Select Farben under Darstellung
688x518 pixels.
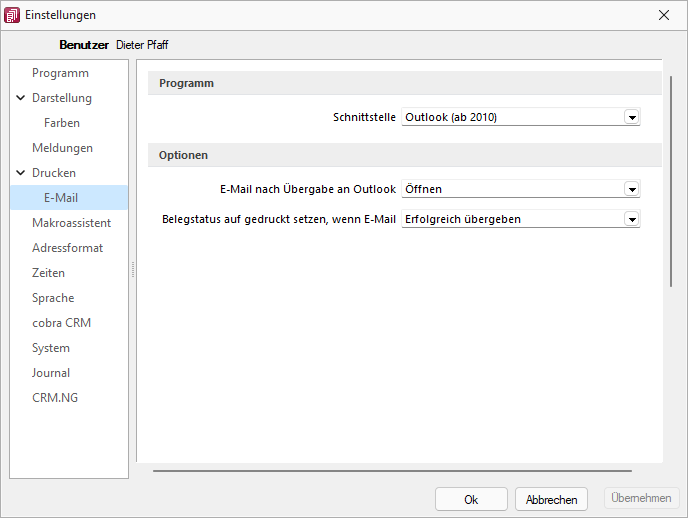click(62, 123)
